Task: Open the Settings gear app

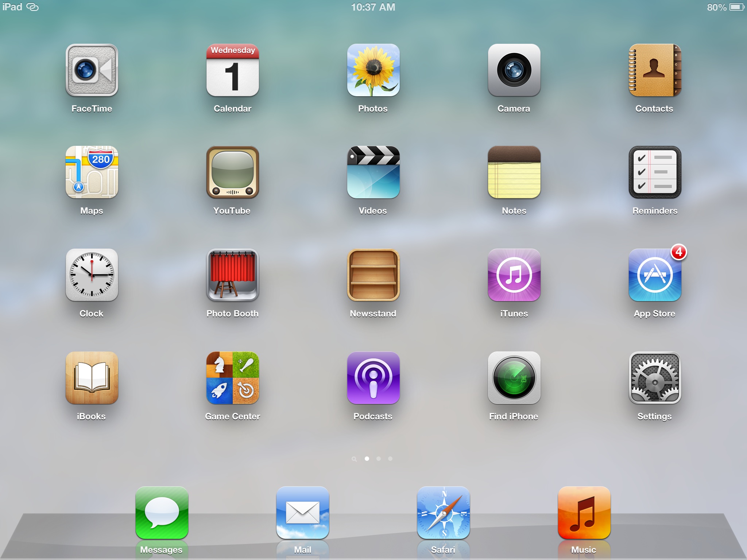Action: (655, 378)
